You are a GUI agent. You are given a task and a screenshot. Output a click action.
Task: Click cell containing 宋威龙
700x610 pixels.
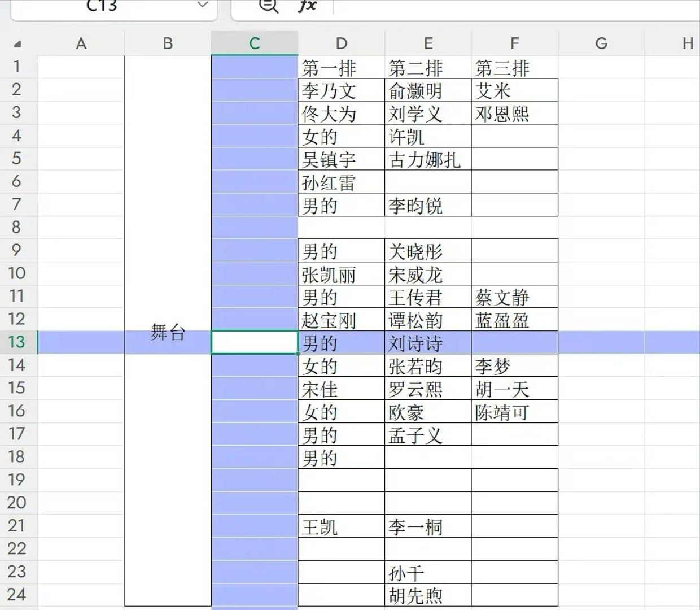(x=428, y=274)
